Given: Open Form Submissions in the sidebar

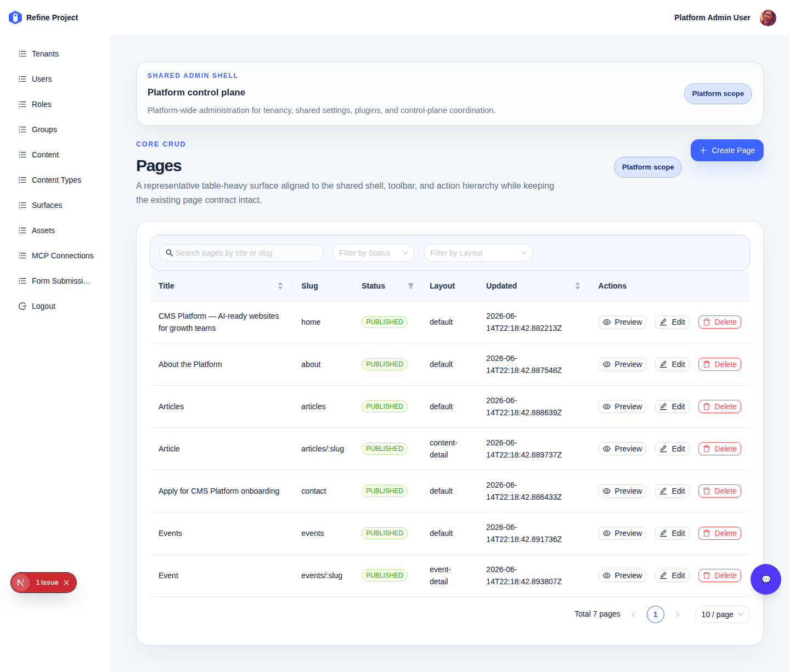Looking at the screenshot, I should coord(55,281).
